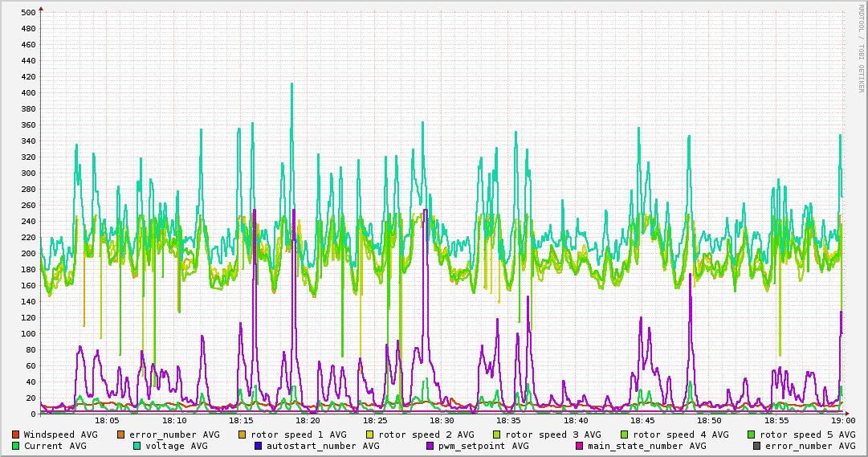Click the green Current AVG legend swatch

(15, 446)
